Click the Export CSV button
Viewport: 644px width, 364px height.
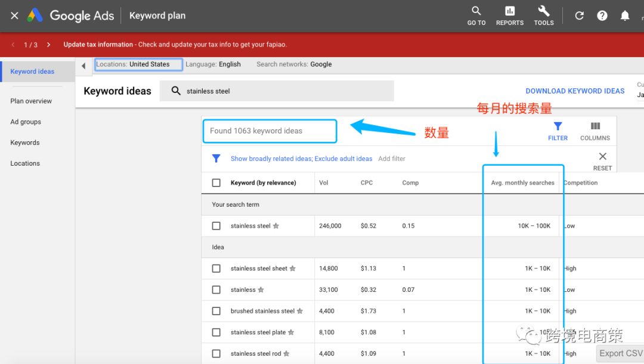621,353
